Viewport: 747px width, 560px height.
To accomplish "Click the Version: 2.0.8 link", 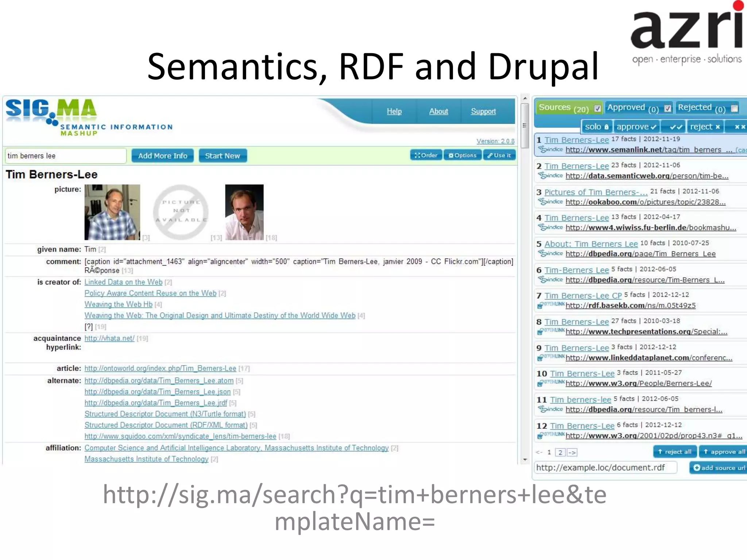I will point(495,141).
